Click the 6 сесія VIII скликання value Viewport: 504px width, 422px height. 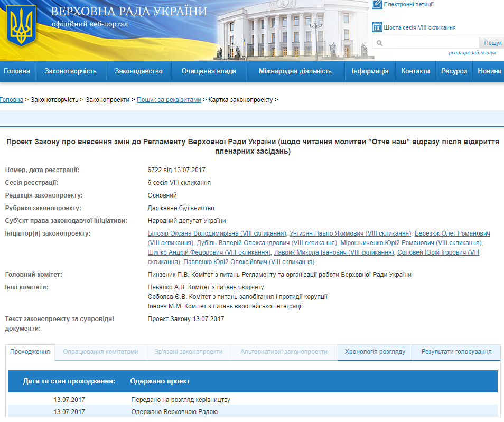(x=179, y=183)
